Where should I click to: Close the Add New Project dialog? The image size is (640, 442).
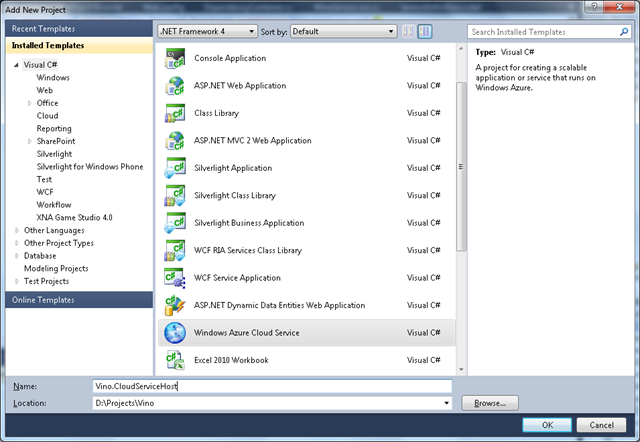pos(619,7)
